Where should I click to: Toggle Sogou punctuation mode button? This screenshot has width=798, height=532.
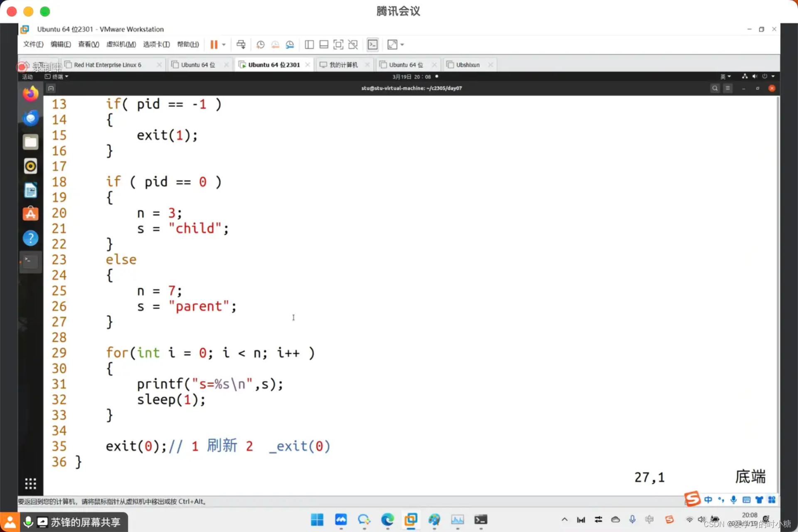[x=721, y=500]
